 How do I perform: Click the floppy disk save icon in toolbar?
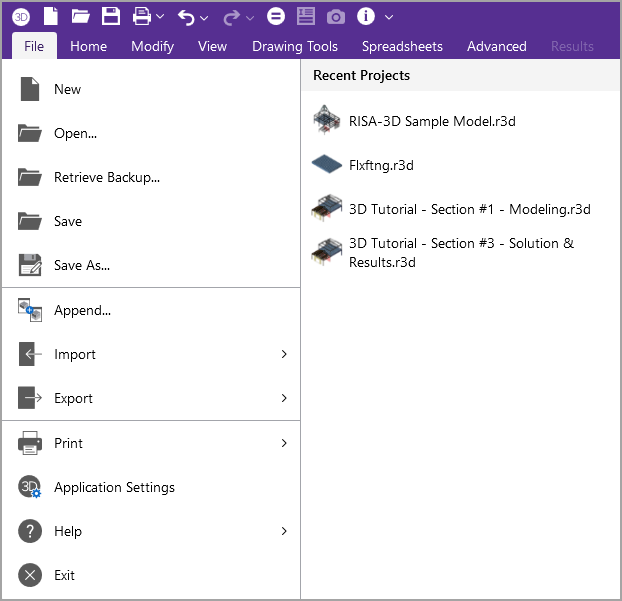[x=111, y=16]
